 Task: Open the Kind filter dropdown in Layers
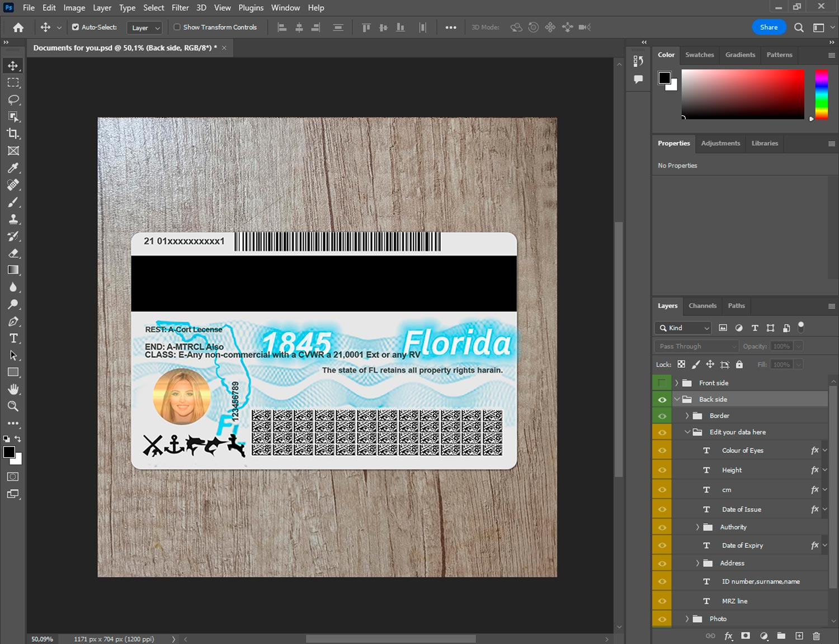point(684,328)
